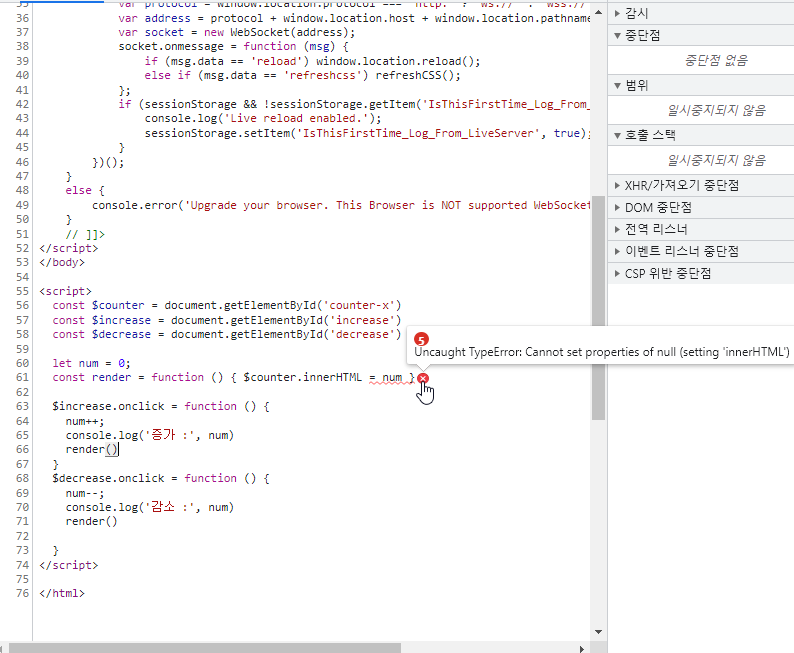Click 'window.location.reload()' on line 39

click(394, 61)
